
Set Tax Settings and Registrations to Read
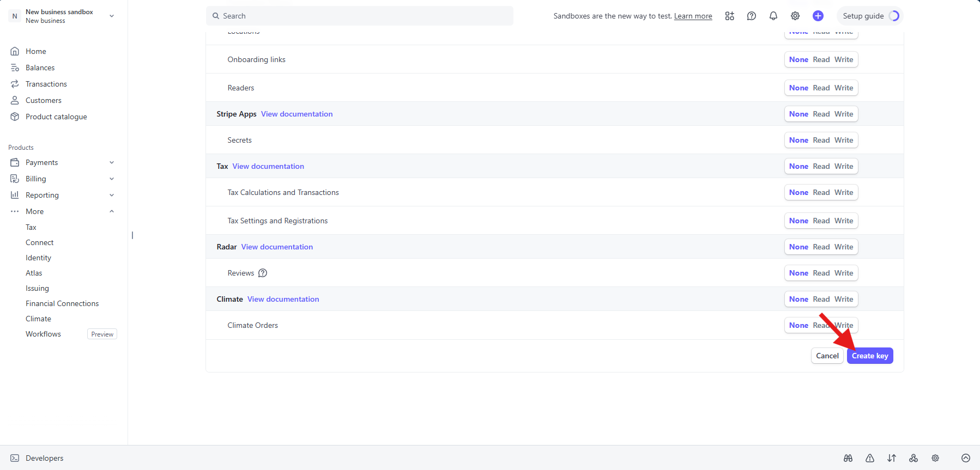[821, 221]
